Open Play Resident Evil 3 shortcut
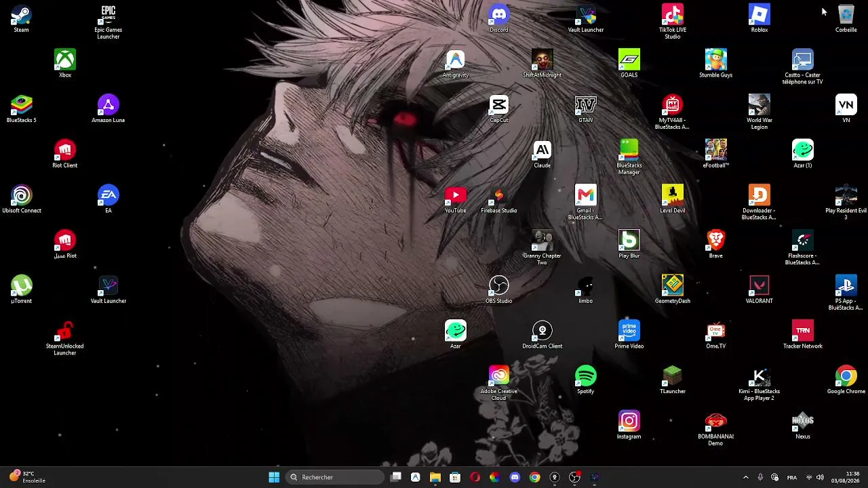The height and width of the screenshot is (488, 868). click(x=846, y=203)
